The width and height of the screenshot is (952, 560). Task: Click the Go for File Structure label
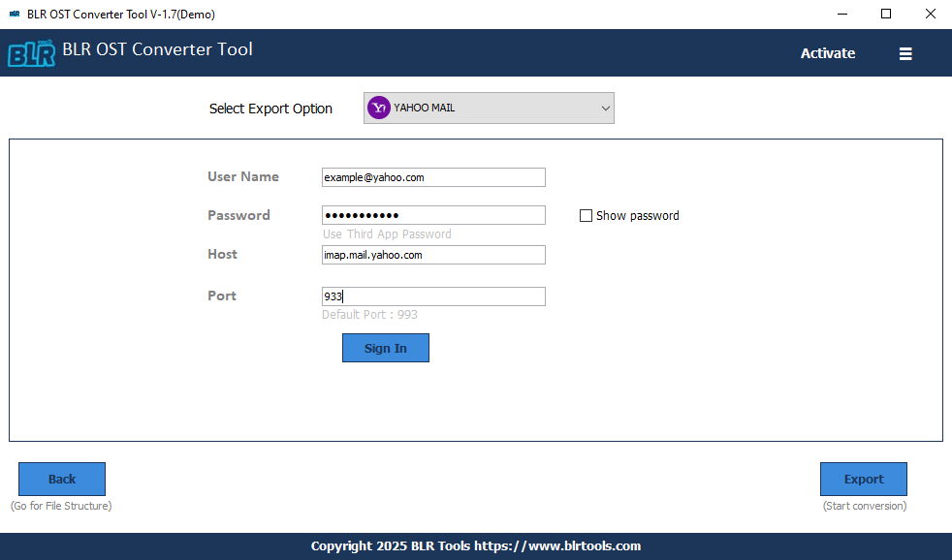point(61,505)
